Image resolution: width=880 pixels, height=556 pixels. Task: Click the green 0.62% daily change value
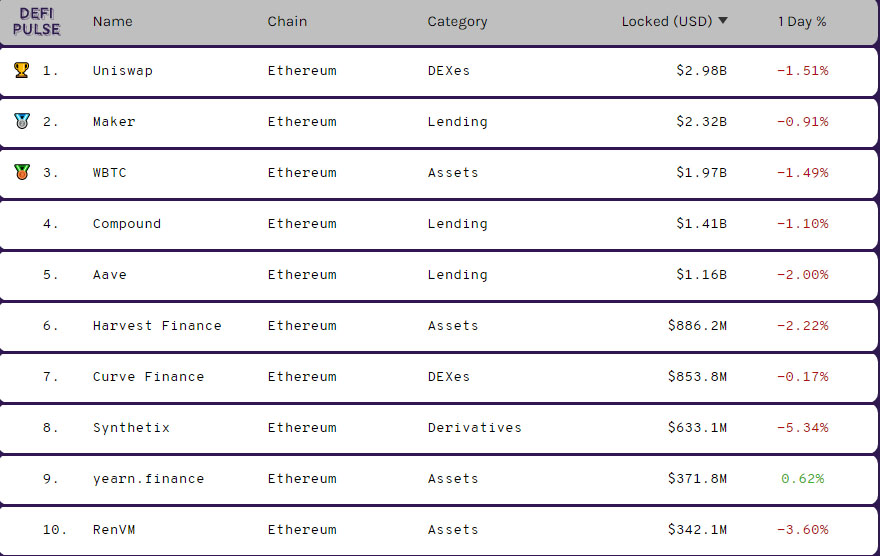tap(802, 479)
